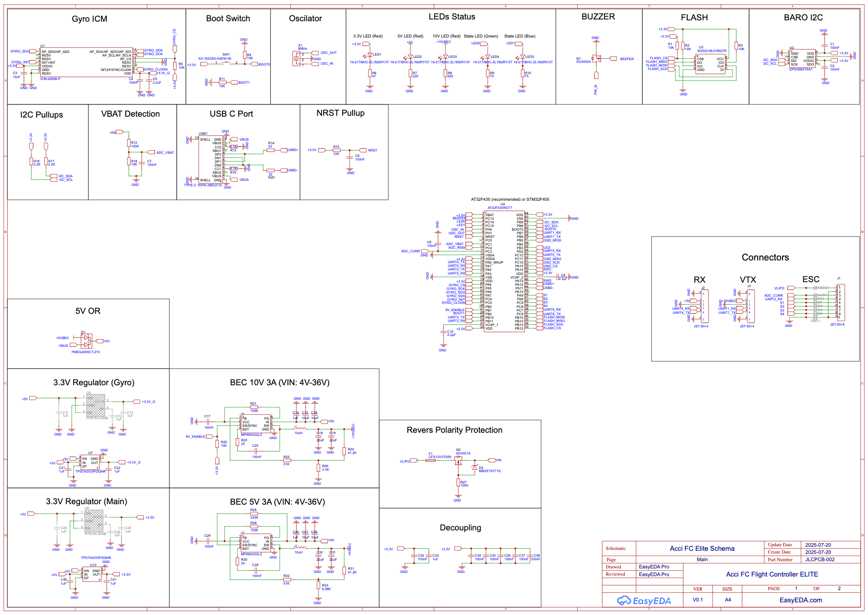
Task: Click the "5V OR" section title
Action: (88, 311)
